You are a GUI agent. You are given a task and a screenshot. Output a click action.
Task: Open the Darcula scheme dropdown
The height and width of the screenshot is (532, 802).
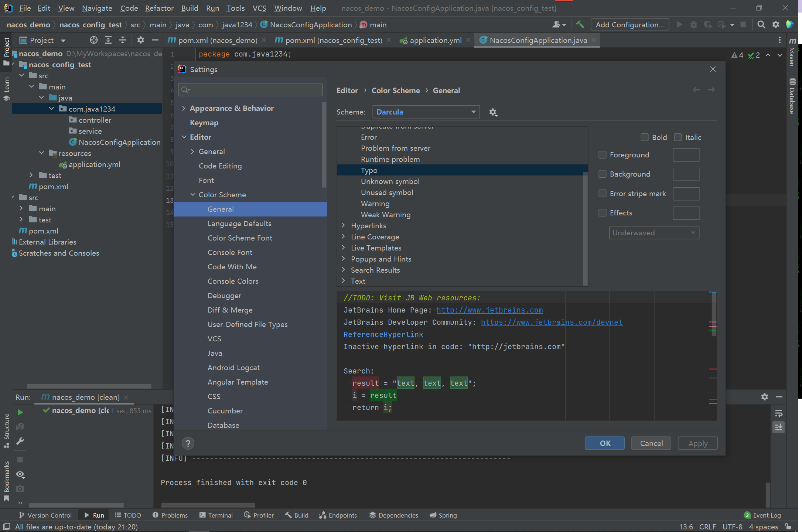point(426,112)
